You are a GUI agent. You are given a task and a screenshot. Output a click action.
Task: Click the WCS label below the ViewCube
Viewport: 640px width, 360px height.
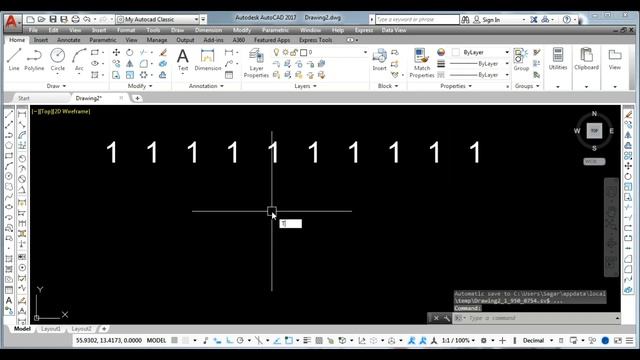point(594,162)
